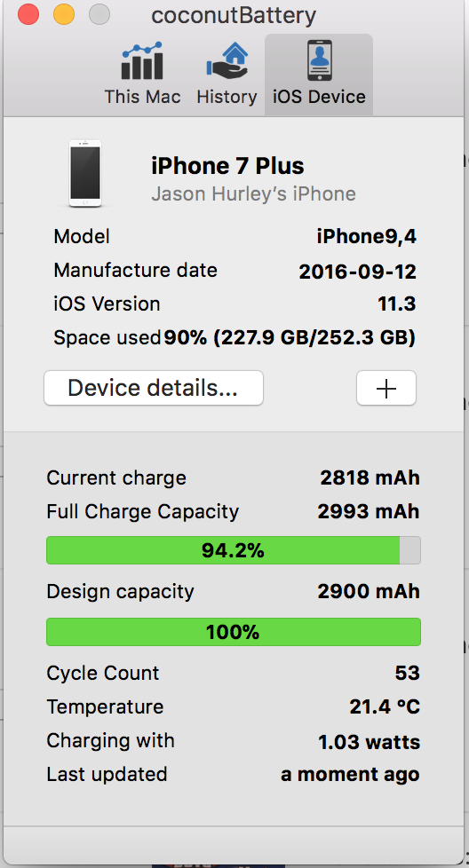Image resolution: width=469 pixels, height=868 pixels.
Task: Click Jason Hurley's iPhone subtitle
Action: click(254, 194)
